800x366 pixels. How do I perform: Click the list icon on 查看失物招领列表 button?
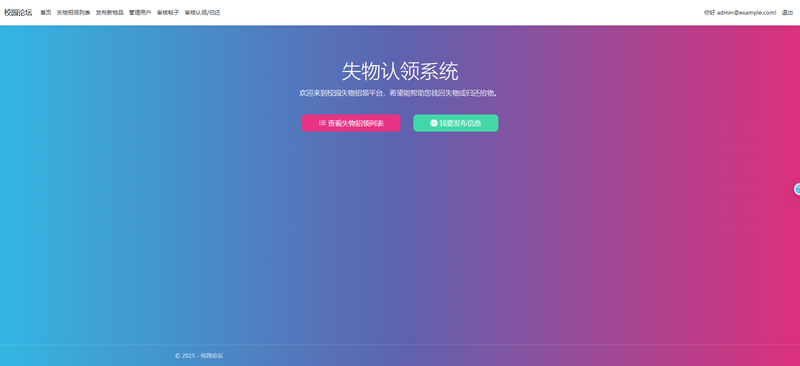tap(322, 123)
